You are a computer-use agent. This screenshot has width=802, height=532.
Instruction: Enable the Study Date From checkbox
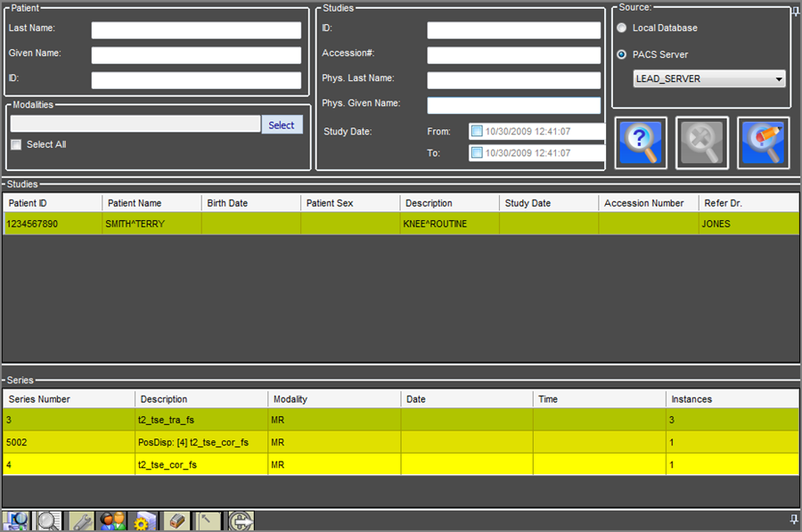477,132
